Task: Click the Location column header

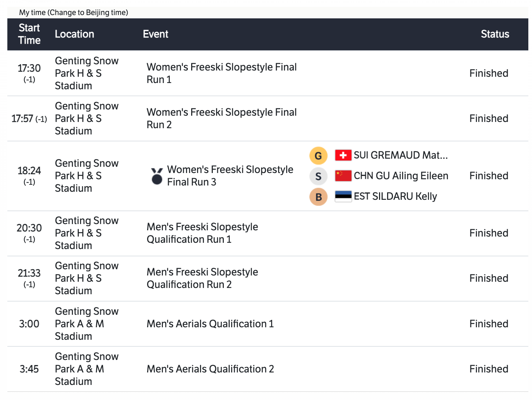Action: 74,34
